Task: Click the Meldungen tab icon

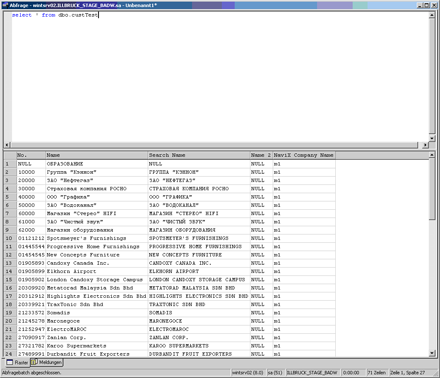Action: 34,362
